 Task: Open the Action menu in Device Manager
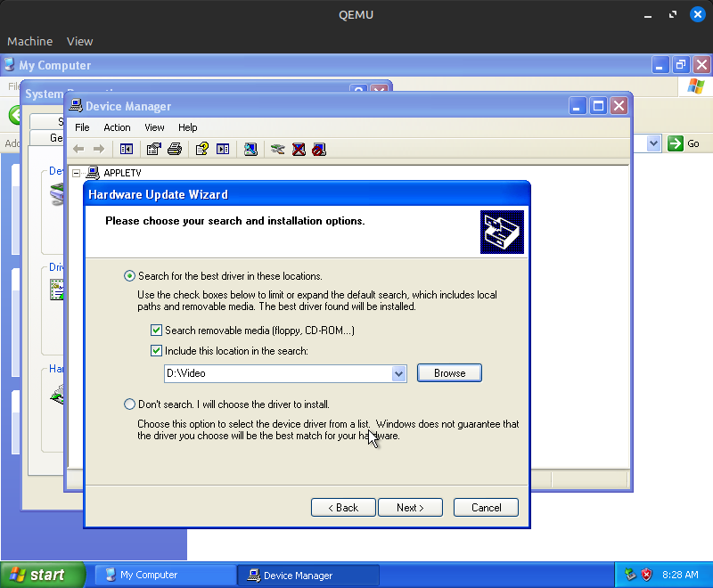point(117,127)
